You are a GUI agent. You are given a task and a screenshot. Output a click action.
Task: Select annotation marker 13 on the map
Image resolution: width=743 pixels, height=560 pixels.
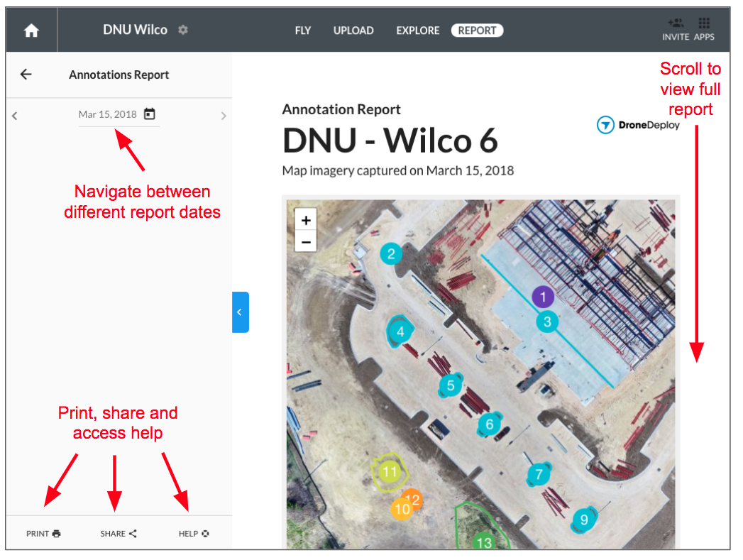click(484, 542)
